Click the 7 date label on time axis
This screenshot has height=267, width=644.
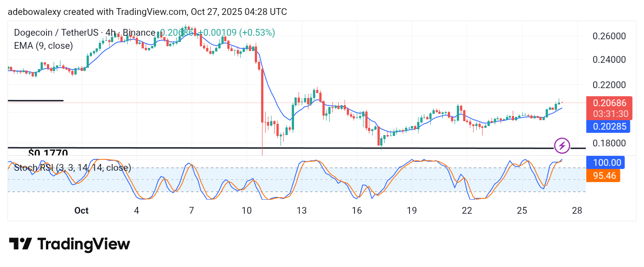click(192, 211)
